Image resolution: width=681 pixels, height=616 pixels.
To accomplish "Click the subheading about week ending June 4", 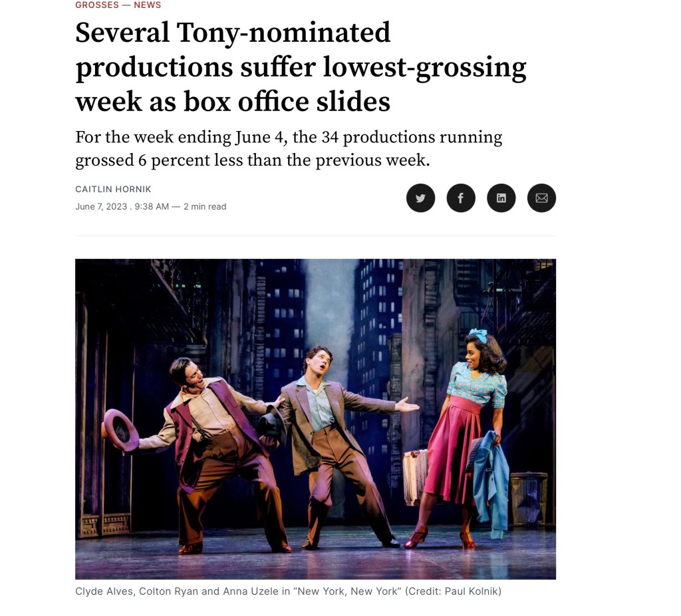I will pyautogui.click(x=289, y=148).
